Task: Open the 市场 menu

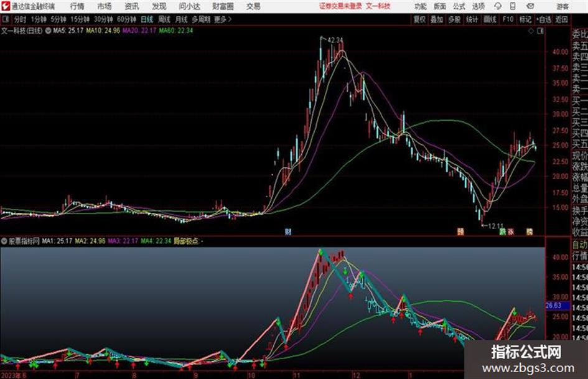Action: pos(105,6)
